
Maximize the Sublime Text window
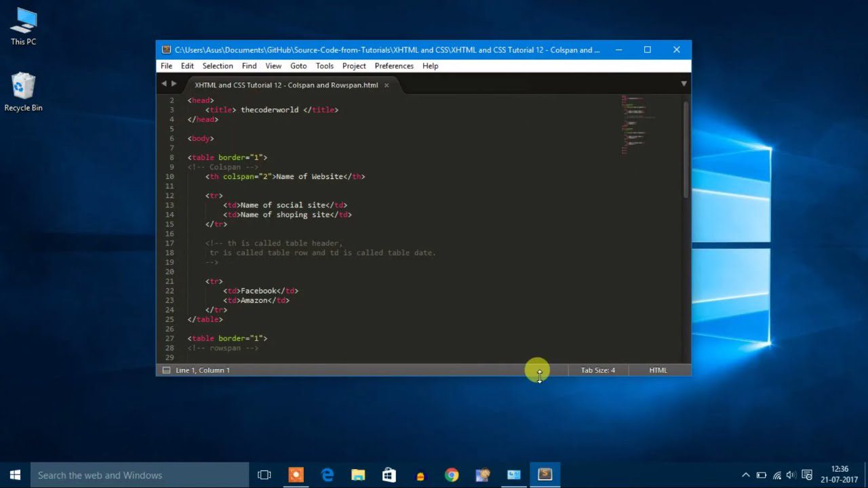click(648, 49)
